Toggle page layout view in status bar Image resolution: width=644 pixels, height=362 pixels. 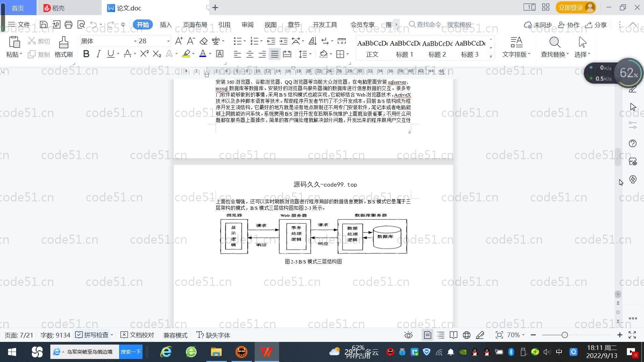428,335
